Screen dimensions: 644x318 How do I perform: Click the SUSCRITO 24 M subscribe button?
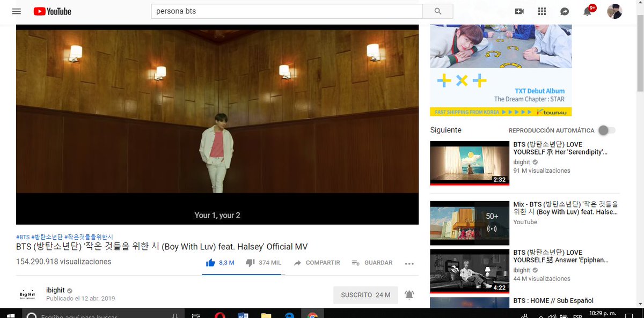[x=365, y=295]
